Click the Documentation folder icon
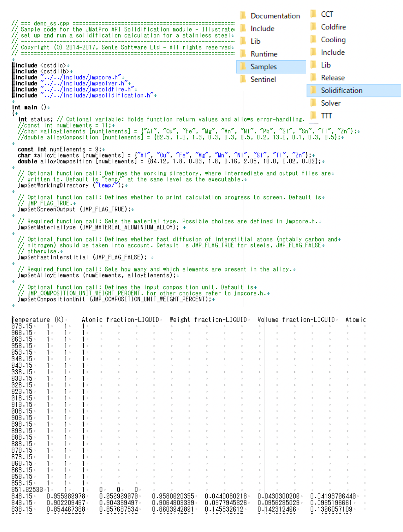Screen dimensions: 403x532 [x=243, y=16]
